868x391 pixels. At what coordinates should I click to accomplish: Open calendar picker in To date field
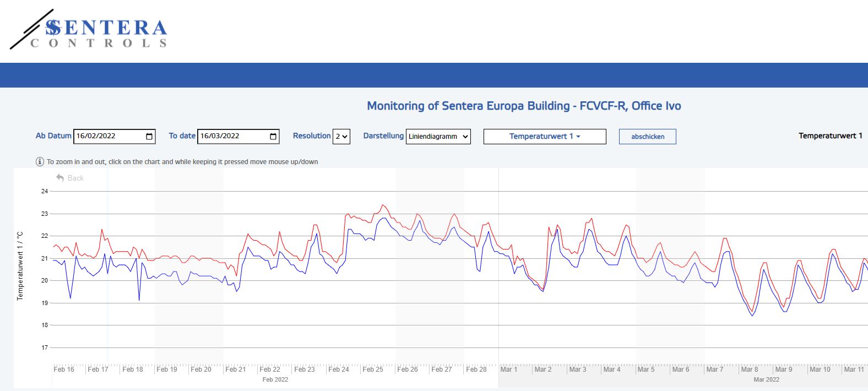(x=273, y=137)
